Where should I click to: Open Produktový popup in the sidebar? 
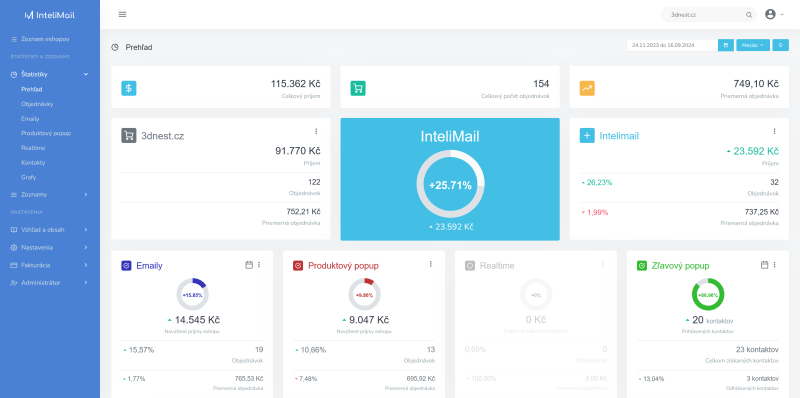coord(46,133)
